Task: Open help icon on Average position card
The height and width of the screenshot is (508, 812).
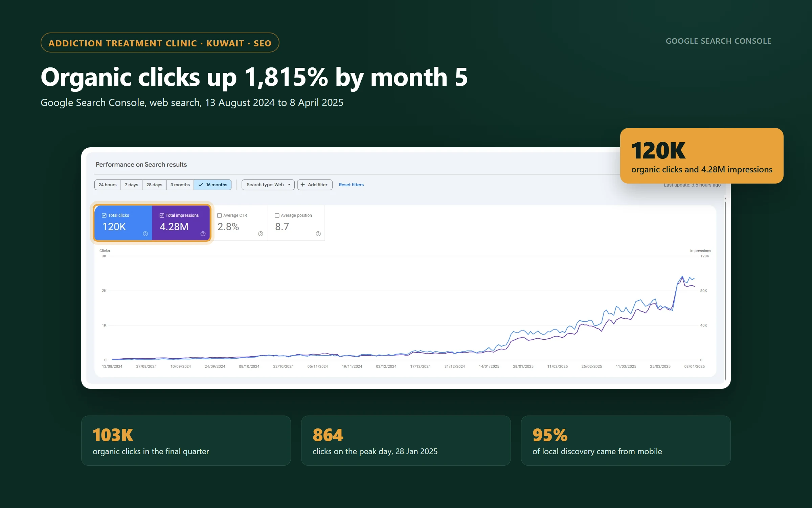Action: pyautogui.click(x=318, y=234)
